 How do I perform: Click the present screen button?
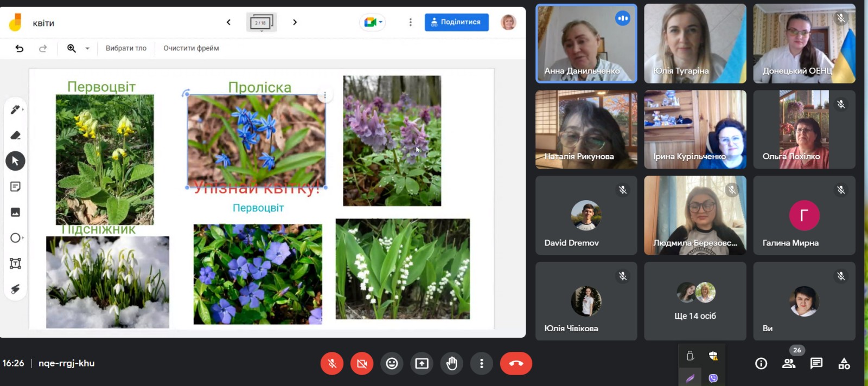pos(422,363)
